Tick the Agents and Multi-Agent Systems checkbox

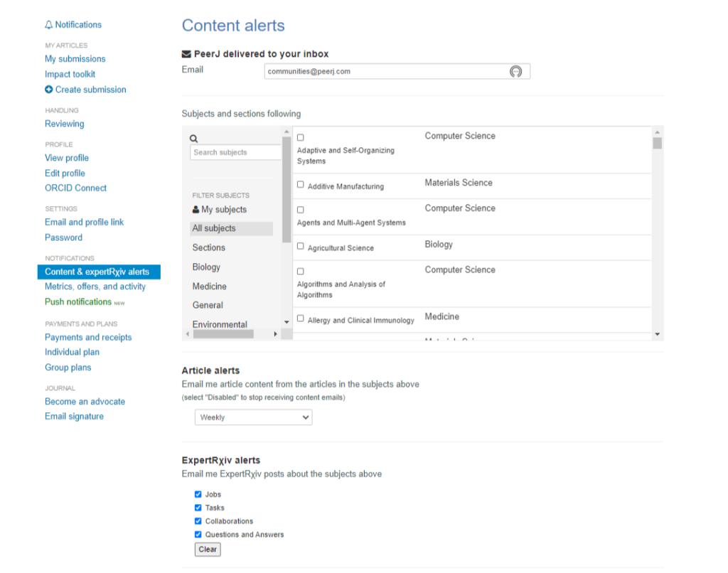(301, 210)
